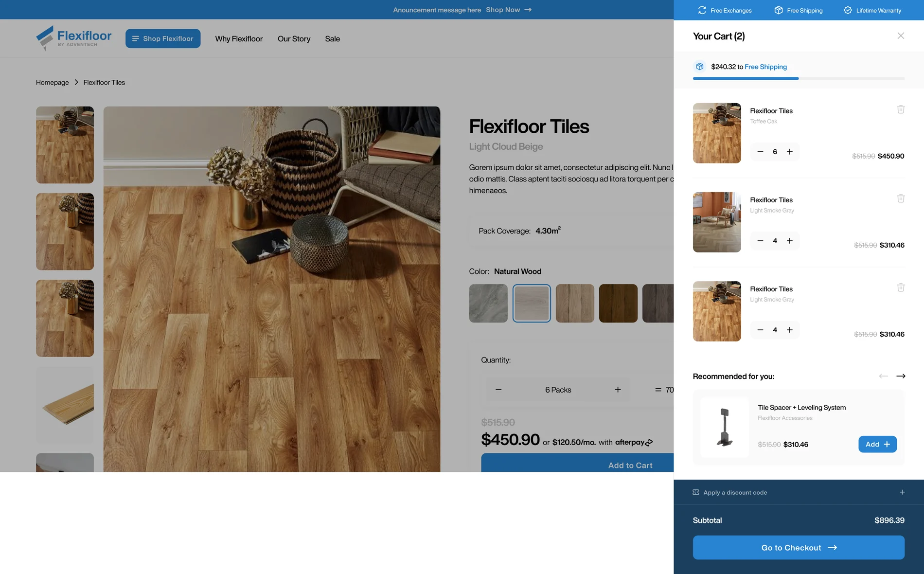Screen dimensions: 924x574
Task: Show next recommended product with right arrow
Action: 901,376
